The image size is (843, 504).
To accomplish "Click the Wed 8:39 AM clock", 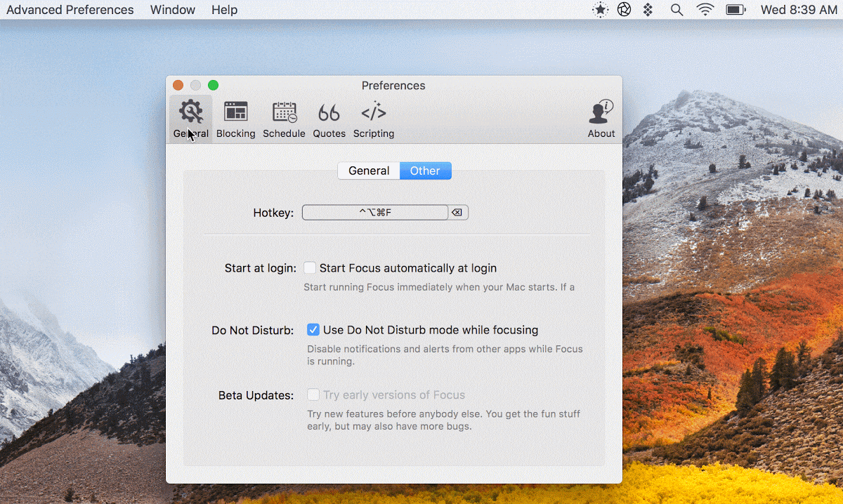I will [x=798, y=10].
